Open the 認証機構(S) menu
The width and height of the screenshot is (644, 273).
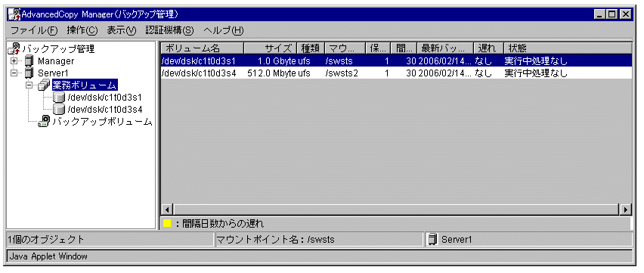(x=169, y=30)
